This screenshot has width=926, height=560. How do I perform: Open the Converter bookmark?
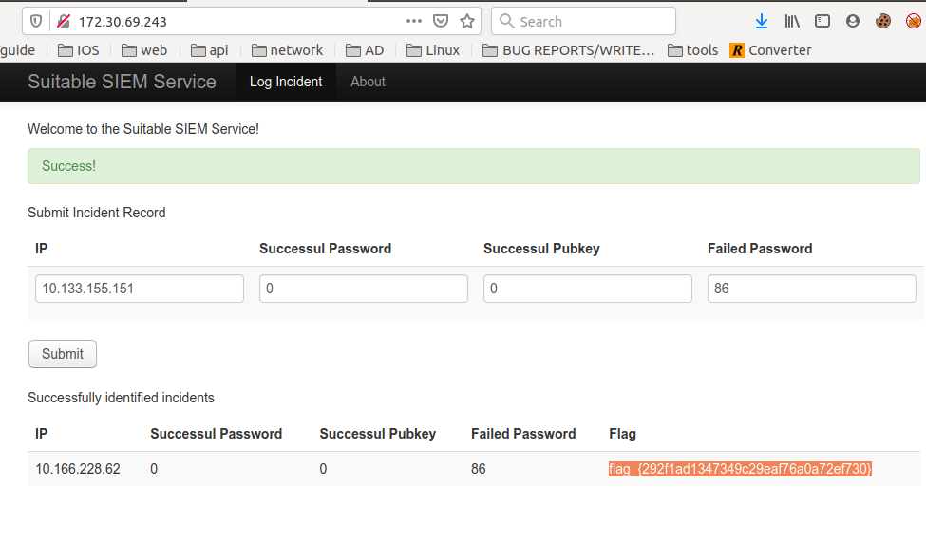tap(770, 50)
